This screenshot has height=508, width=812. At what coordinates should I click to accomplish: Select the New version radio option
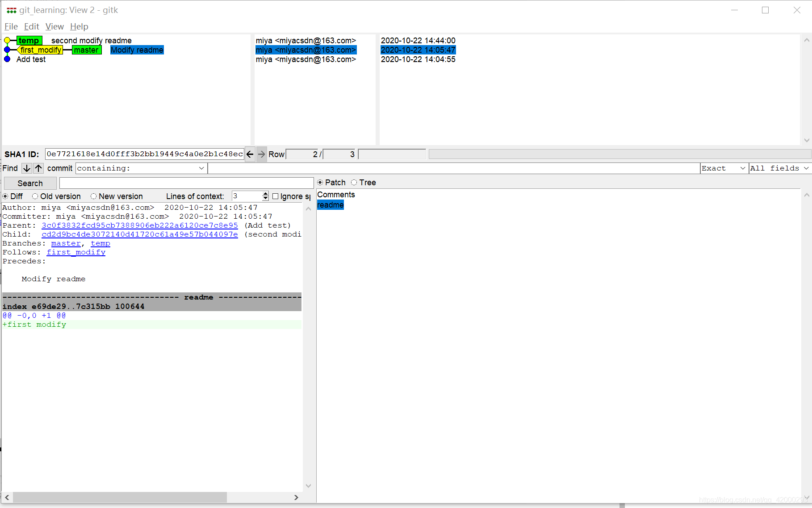pos(93,196)
